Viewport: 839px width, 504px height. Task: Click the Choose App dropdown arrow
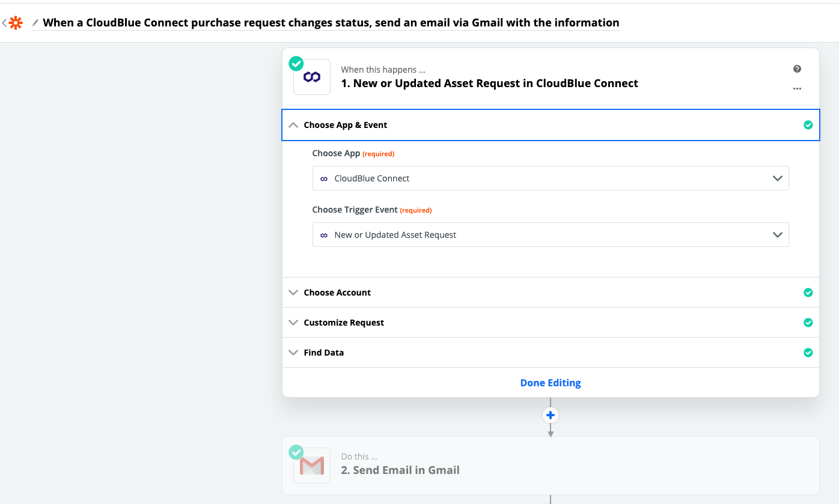tap(778, 178)
